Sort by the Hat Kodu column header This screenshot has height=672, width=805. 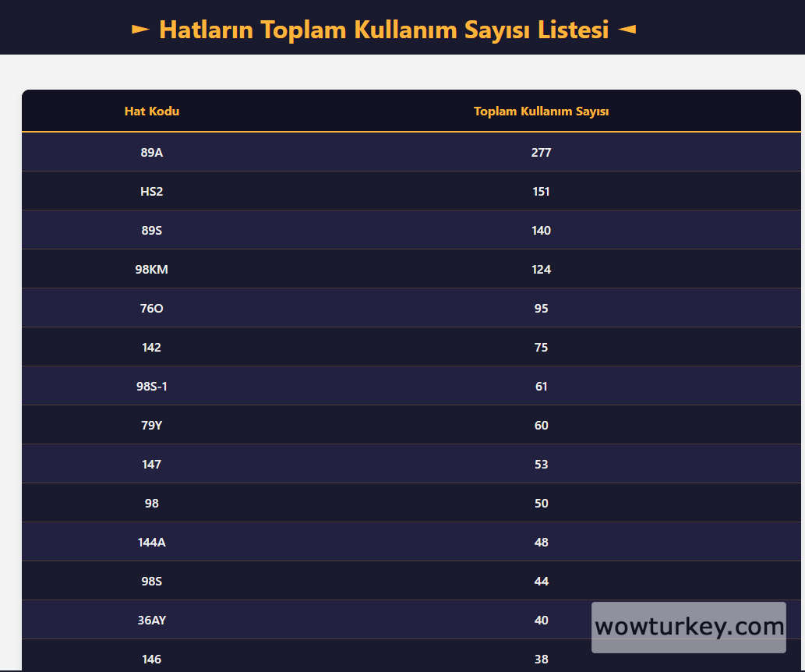[x=151, y=111]
